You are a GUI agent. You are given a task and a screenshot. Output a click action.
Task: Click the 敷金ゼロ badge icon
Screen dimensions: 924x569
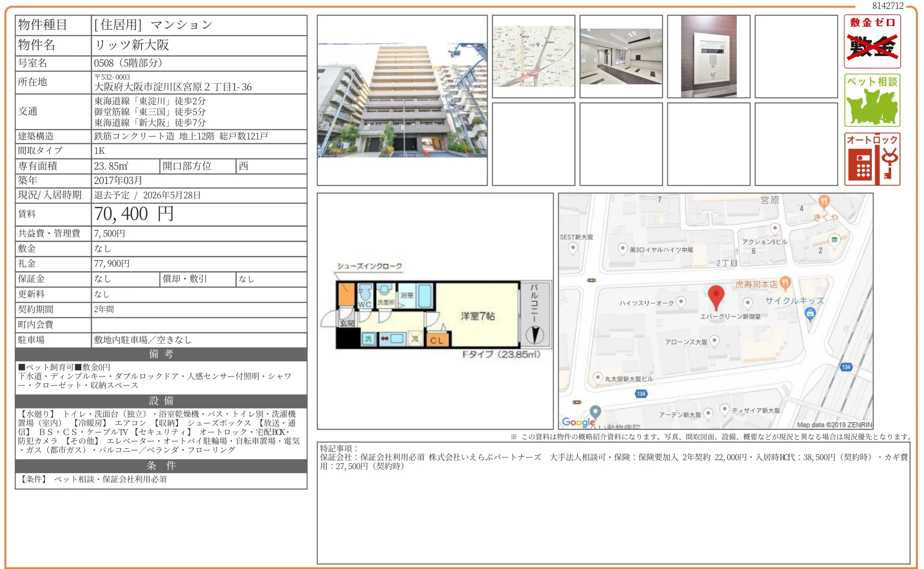click(872, 41)
